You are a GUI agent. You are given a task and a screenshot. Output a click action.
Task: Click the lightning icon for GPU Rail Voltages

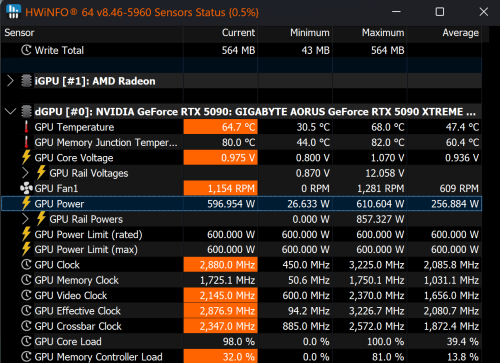click(x=41, y=173)
